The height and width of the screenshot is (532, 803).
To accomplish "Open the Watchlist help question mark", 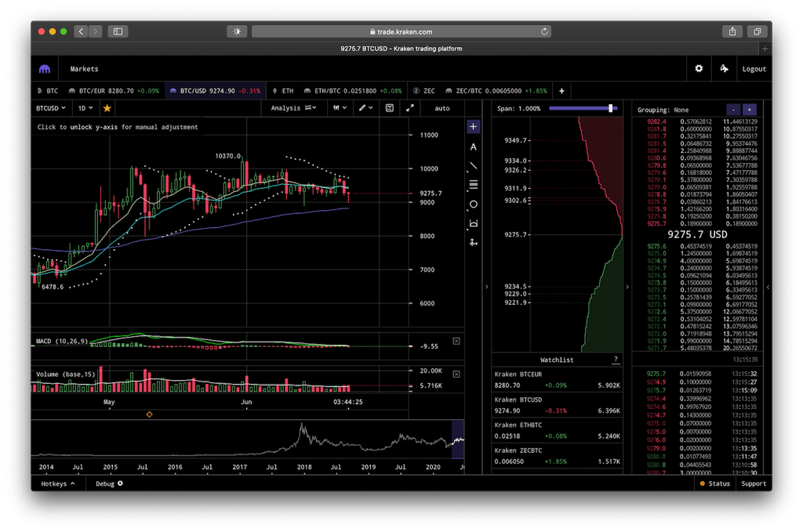I will coord(616,360).
